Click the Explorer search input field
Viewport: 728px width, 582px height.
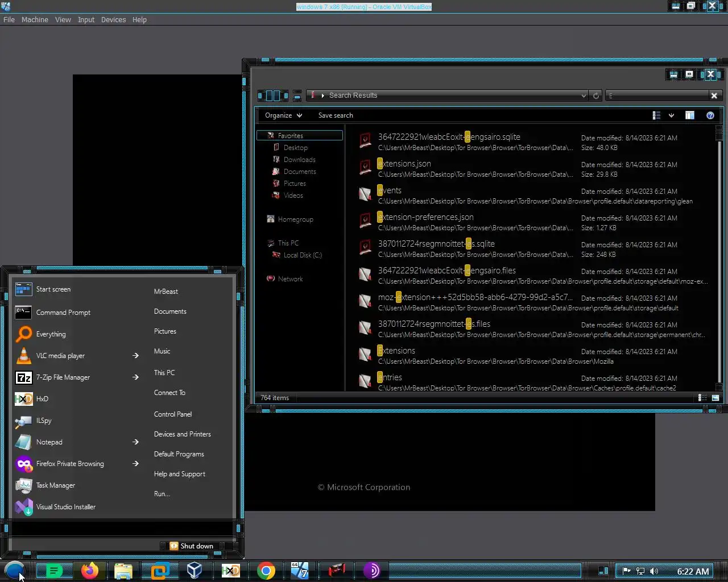657,95
